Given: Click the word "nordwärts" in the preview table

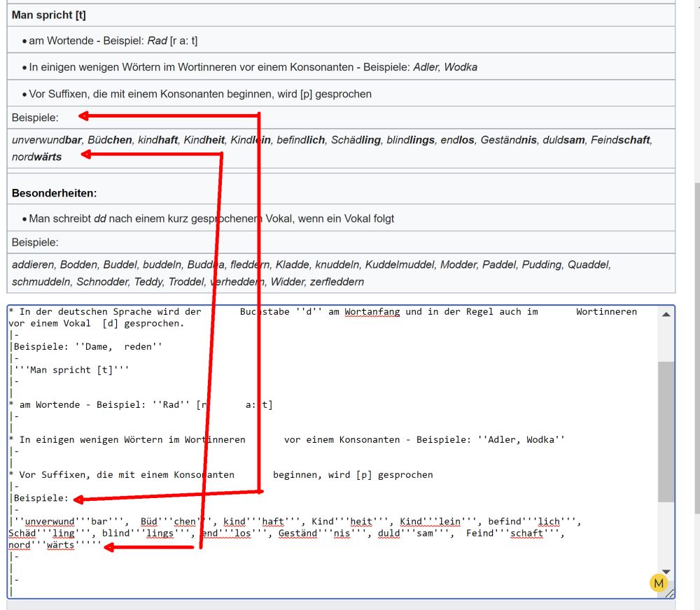Looking at the screenshot, I should (36, 157).
